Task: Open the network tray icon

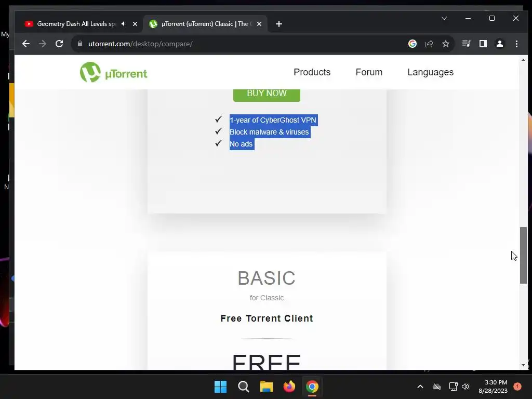Action: click(x=453, y=387)
